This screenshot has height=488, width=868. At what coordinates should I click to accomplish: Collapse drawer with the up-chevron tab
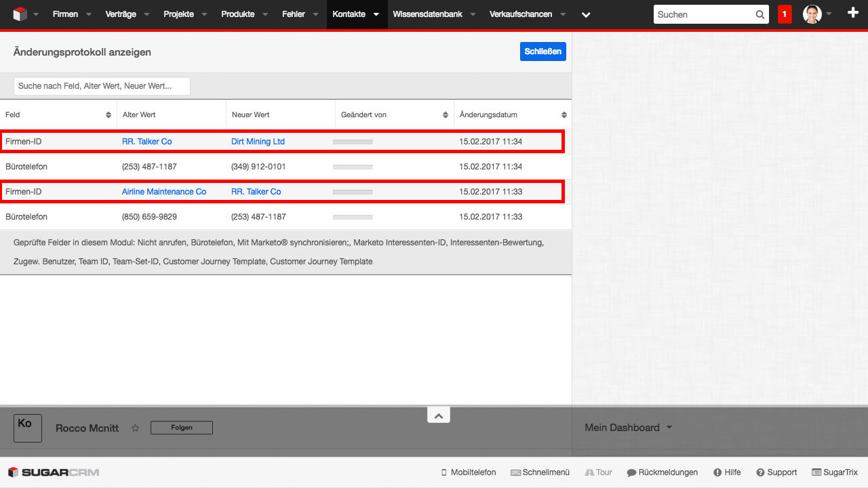[439, 415]
